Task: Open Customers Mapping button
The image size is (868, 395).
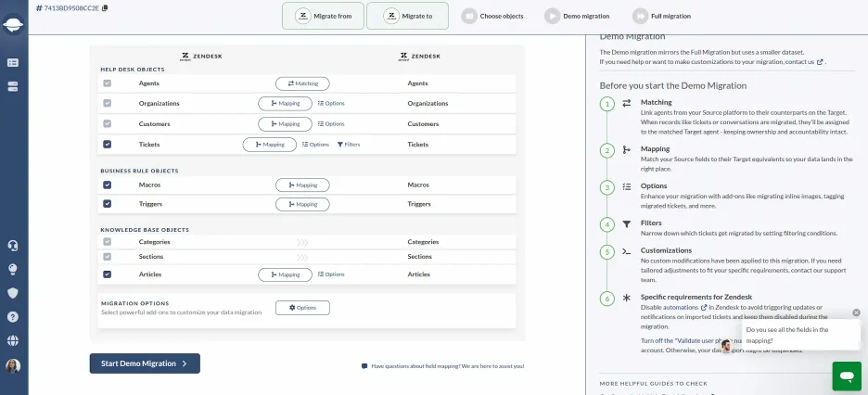Action: click(x=285, y=124)
